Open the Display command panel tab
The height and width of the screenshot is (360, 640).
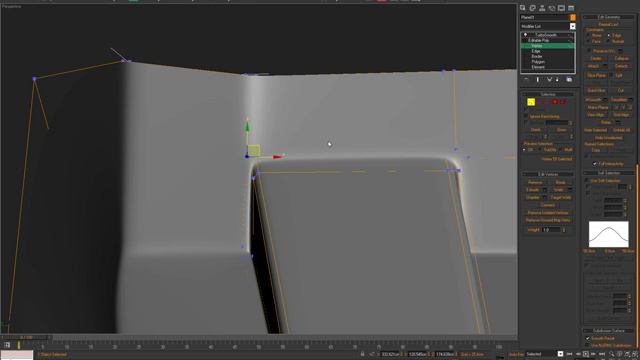pyautogui.click(x=561, y=8)
